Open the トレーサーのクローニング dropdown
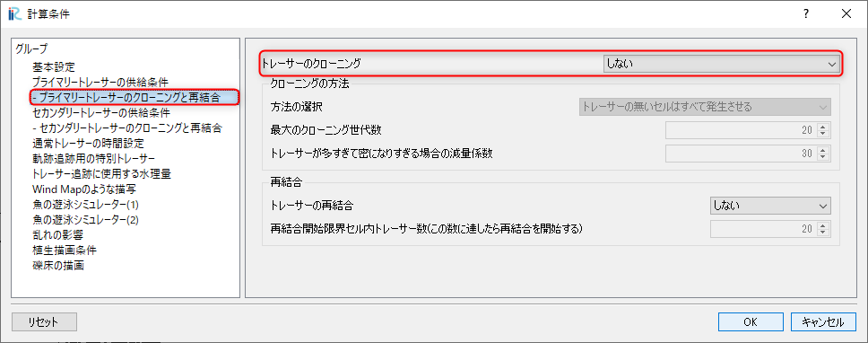 tap(721, 64)
